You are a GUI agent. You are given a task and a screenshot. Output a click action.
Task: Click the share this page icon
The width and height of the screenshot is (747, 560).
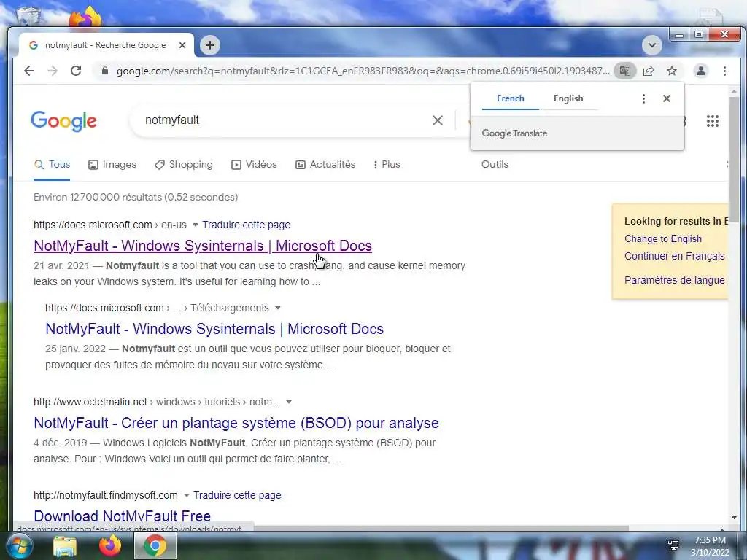pos(649,71)
